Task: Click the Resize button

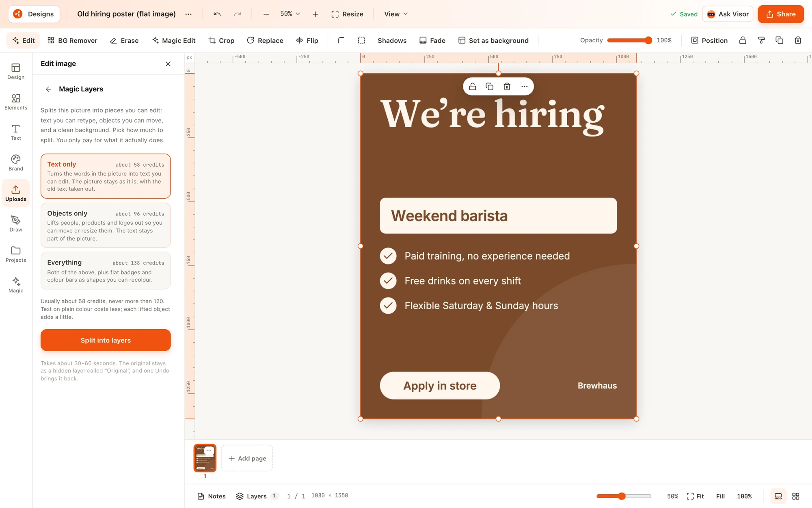Action: coord(347,14)
